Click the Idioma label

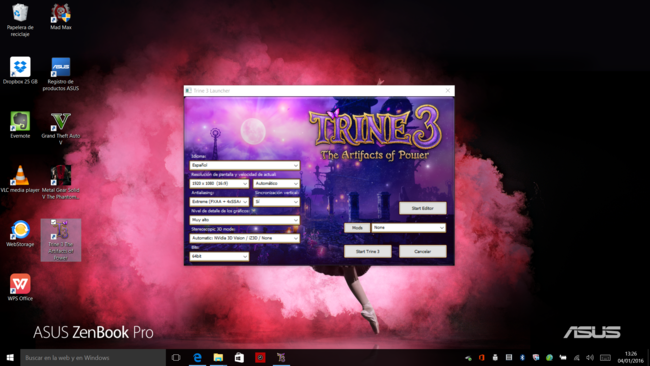click(199, 156)
